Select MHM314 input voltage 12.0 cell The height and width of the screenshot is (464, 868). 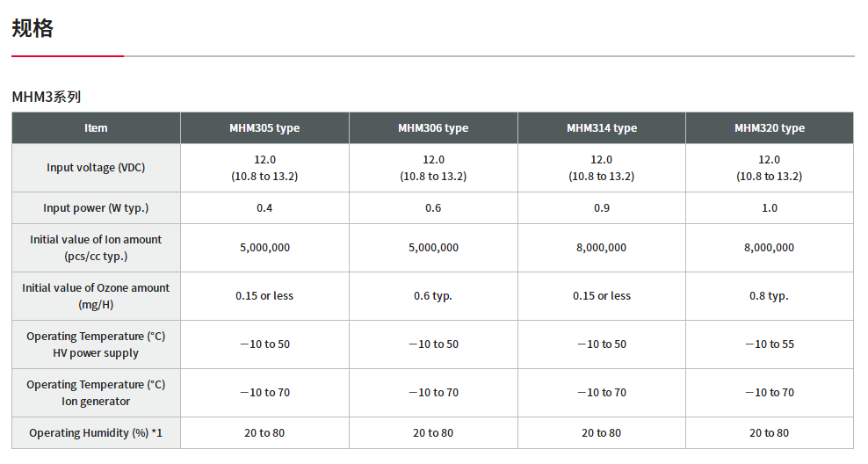[x=602, y=168]
